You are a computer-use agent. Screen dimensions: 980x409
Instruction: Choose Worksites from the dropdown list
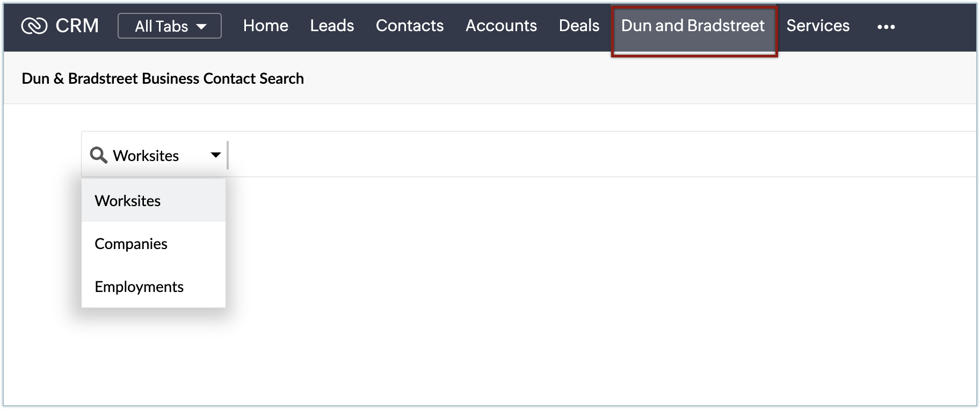click(x=128, y=201)
